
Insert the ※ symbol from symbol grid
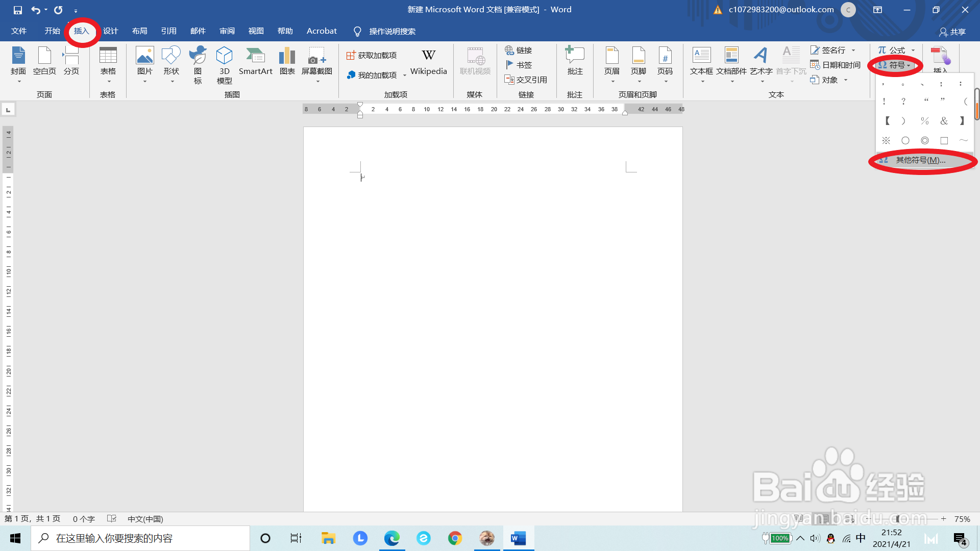(x=886, y=140)
